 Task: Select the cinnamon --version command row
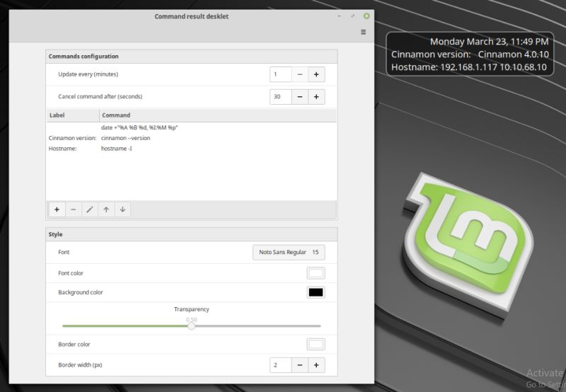point(192,138)
